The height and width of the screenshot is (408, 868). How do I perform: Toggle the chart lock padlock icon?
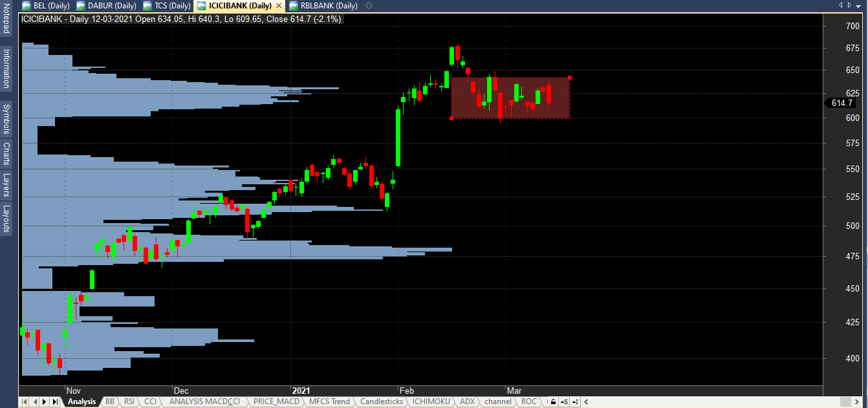pos(554,402)
